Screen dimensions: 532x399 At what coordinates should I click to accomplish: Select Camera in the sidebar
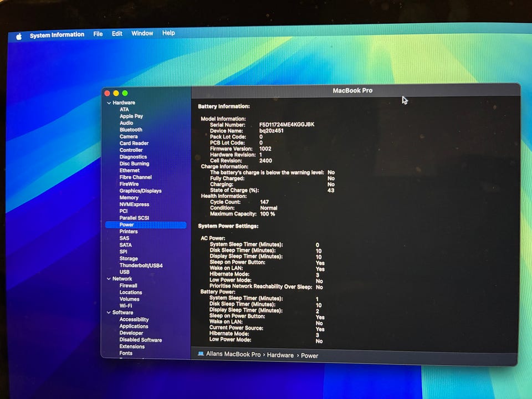(x=129, y=136)
